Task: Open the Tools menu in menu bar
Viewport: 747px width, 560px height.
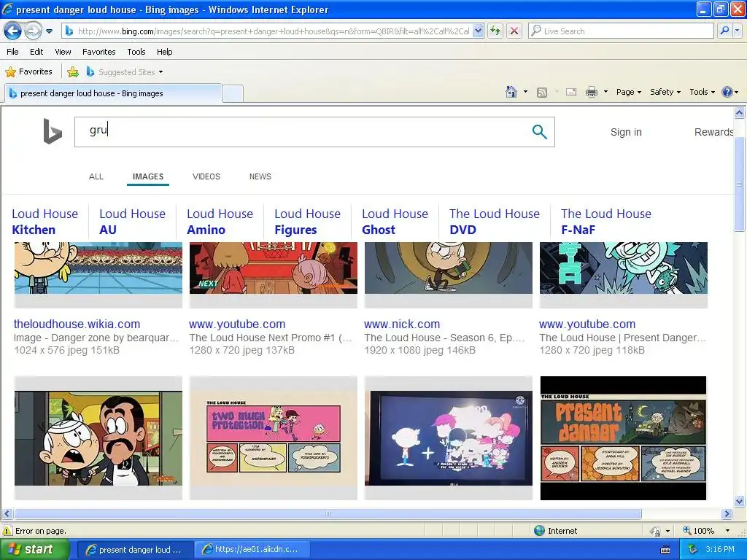Action: 136,52
